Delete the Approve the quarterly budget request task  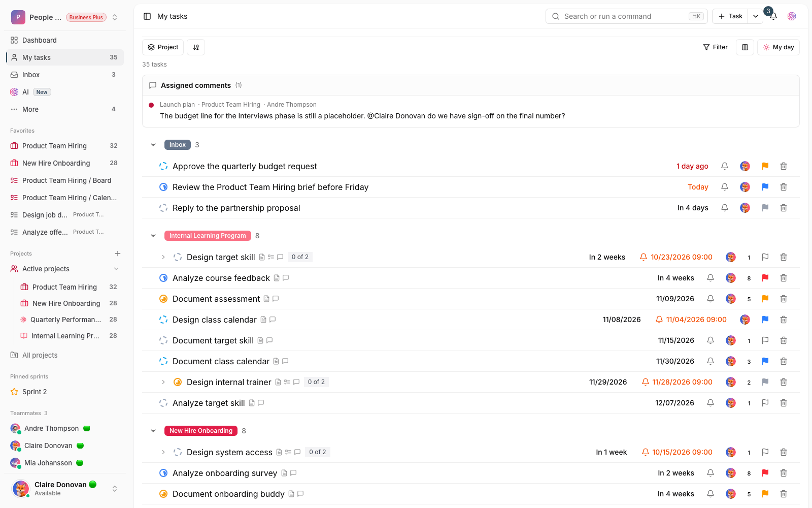pos(784,166)
